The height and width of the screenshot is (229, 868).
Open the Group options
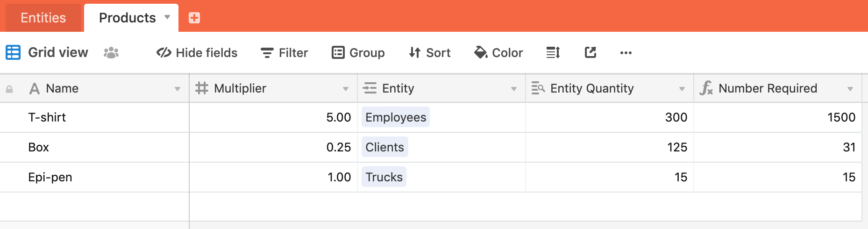pyautogui.click(x=358, y=53)
